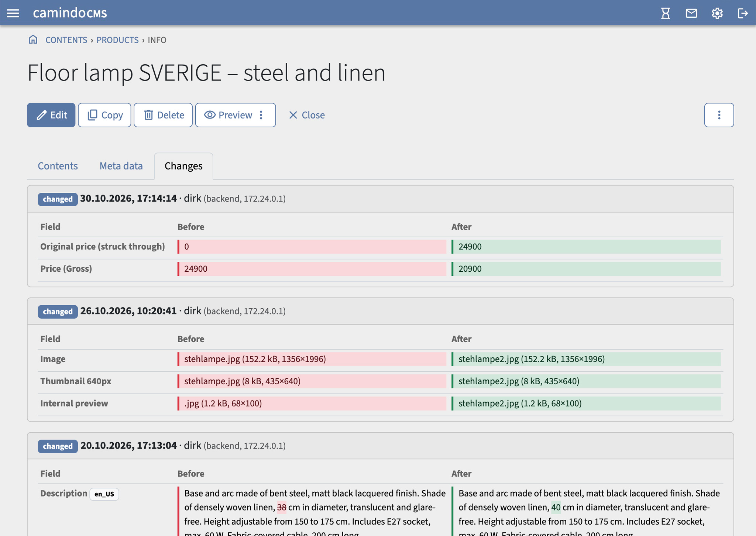Click the page title Floor lamp SVERIGE

pyautogui.click(x=206, y=72)
